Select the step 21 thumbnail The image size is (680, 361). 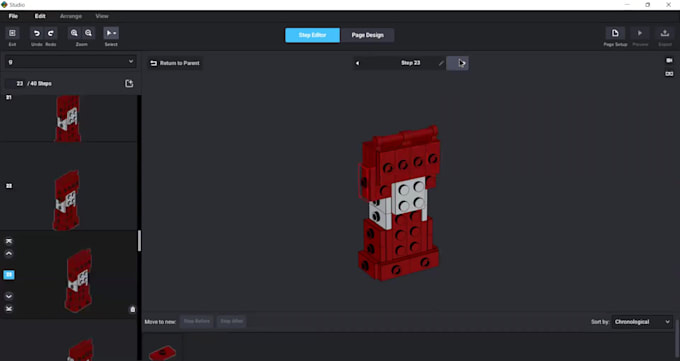pos(68,118)
